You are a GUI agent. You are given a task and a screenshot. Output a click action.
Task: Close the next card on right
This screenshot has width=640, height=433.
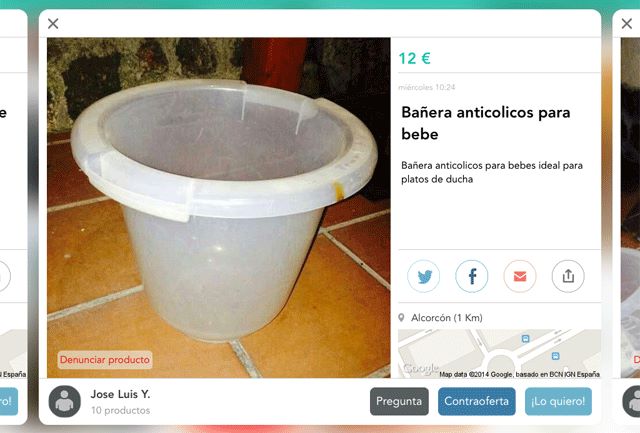[627, 24]
